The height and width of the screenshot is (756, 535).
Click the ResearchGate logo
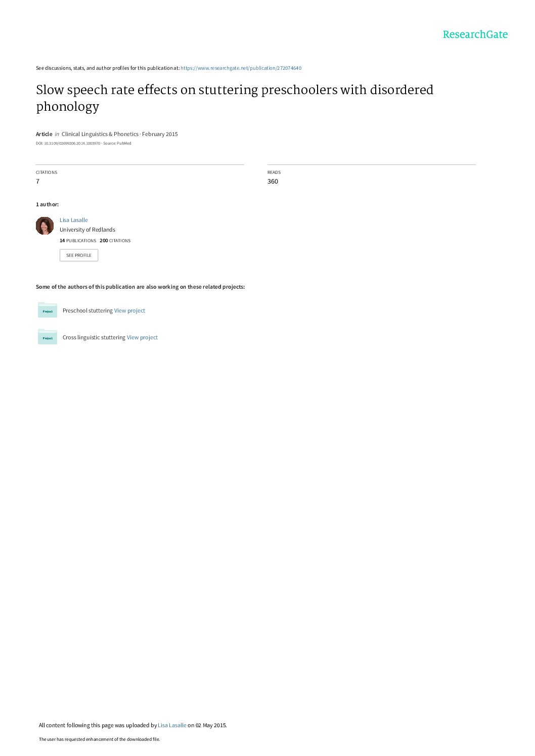[x=475, y=34]
